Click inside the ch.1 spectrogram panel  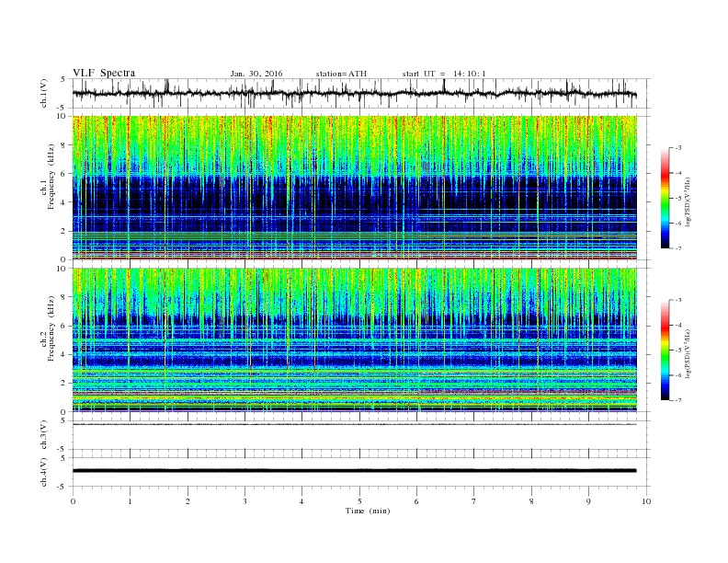click(x=355, y=188)
